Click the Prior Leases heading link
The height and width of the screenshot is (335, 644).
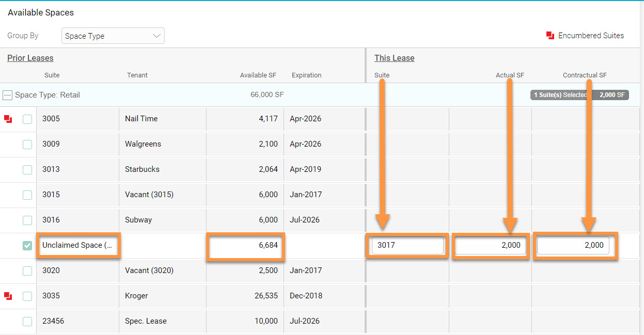(x=30, y=58)
